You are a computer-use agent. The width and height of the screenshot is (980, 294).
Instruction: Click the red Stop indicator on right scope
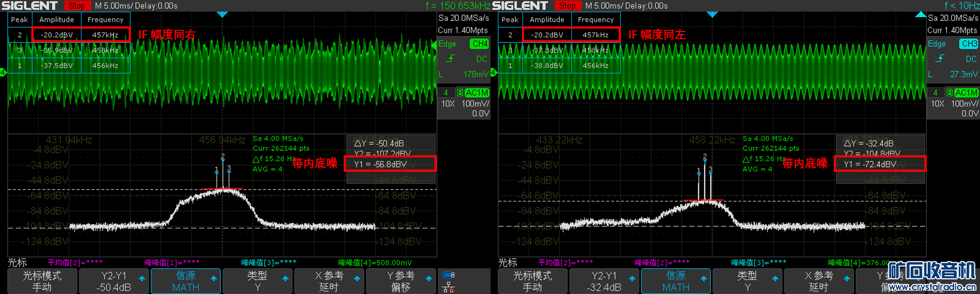[x=567, y=6]
